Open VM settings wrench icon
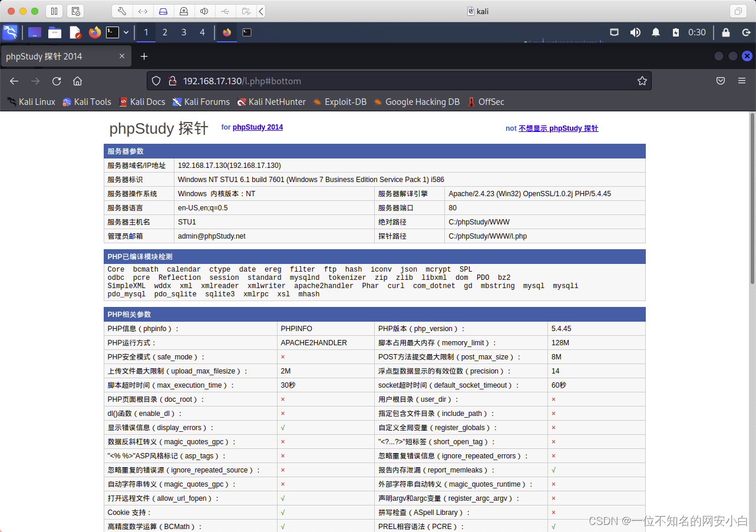The width and height of the screenshot is (756, 532). [122, 11]
